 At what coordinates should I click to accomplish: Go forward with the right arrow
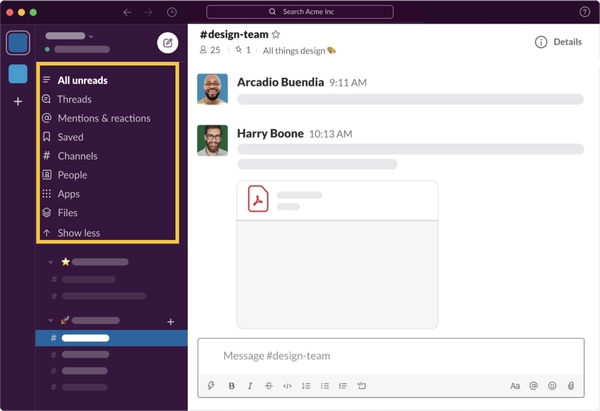148,12
